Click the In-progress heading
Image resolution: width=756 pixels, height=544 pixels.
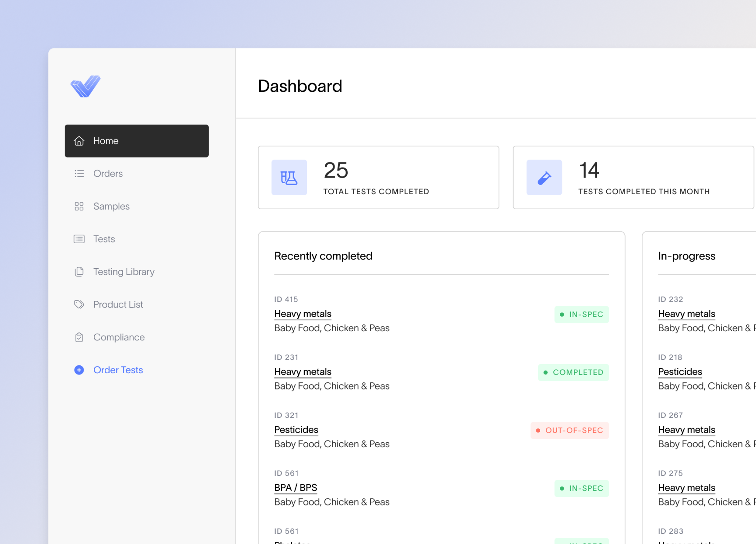[x=686, y=256]
